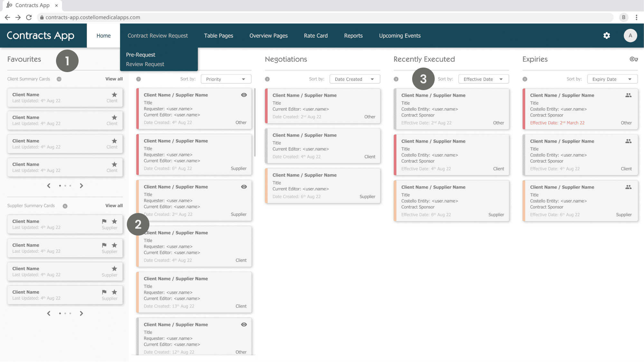Open the Date Created sort dropdown in Negotiations
This screenshot has height=362, width=644.
[355, 79]
